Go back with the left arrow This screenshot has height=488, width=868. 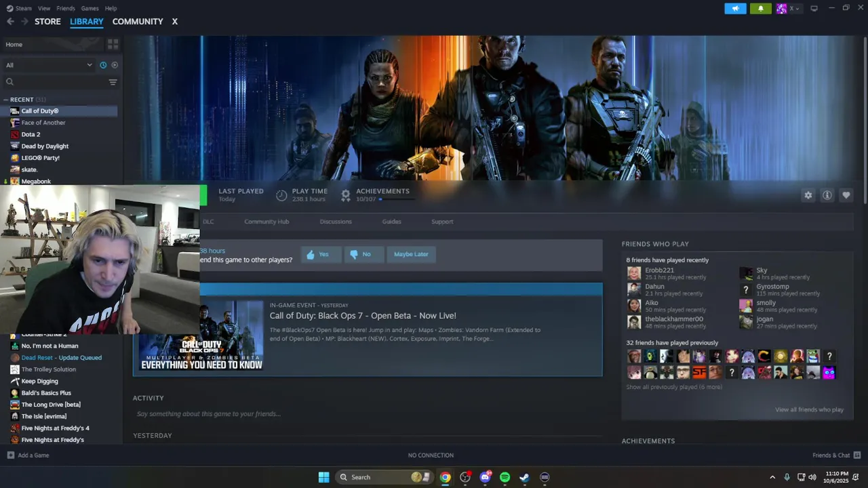click(10, 22)
